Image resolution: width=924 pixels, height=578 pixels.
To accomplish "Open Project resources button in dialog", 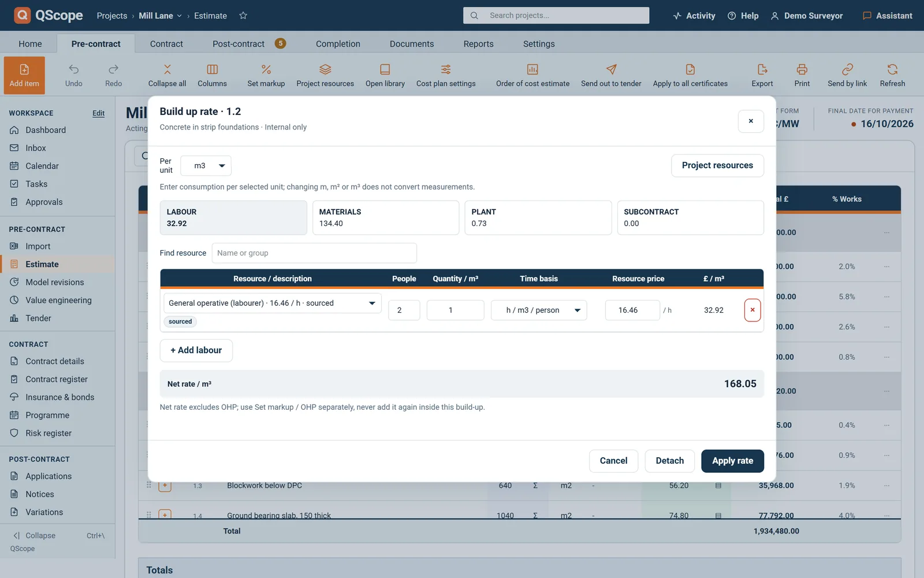I will coord(717,166).
